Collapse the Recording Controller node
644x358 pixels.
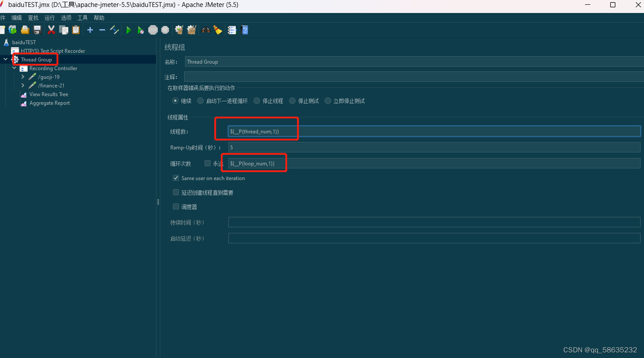click(14, 68)
